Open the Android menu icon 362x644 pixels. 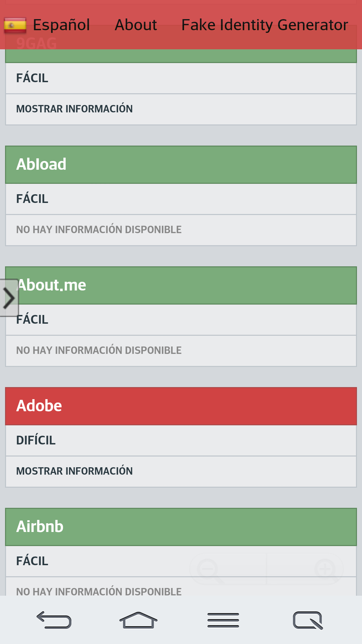click(223, 620)
